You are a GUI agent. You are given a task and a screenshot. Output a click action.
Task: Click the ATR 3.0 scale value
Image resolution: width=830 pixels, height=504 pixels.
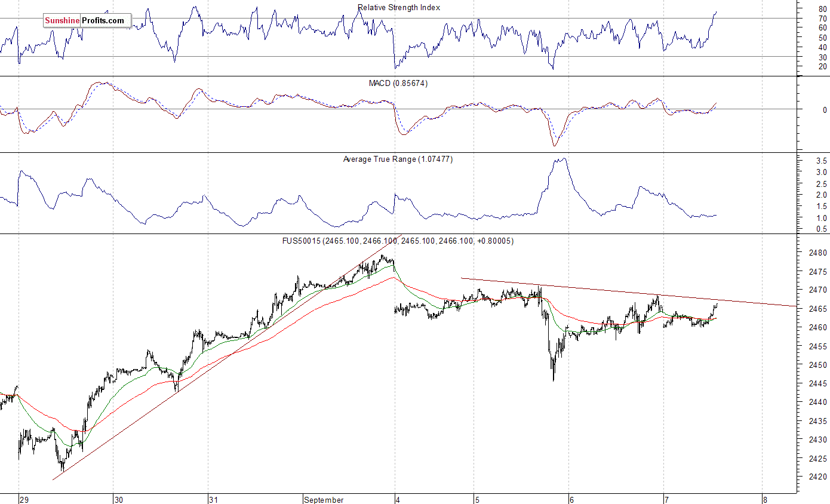[821, 173]
